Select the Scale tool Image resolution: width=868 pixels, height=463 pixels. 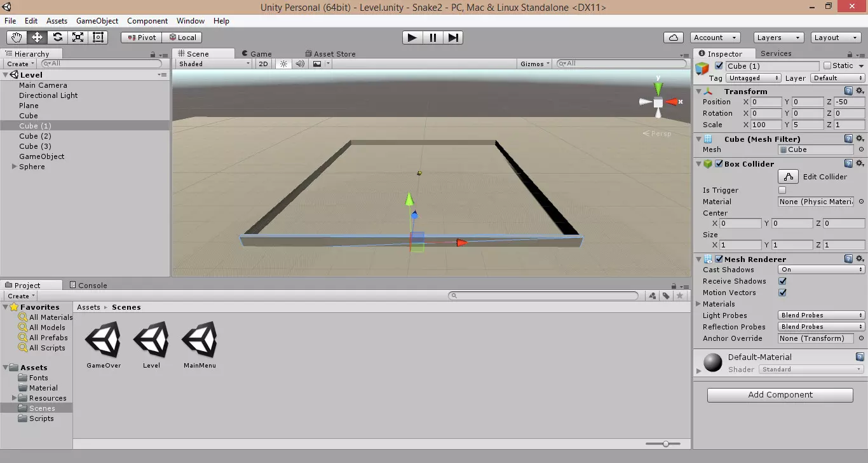tap(78, 38)
